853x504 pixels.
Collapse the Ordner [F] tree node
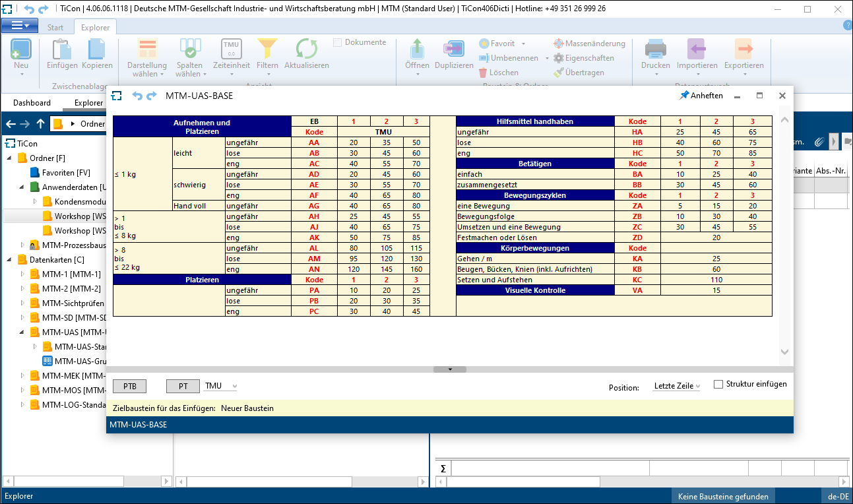pos(10,158)
